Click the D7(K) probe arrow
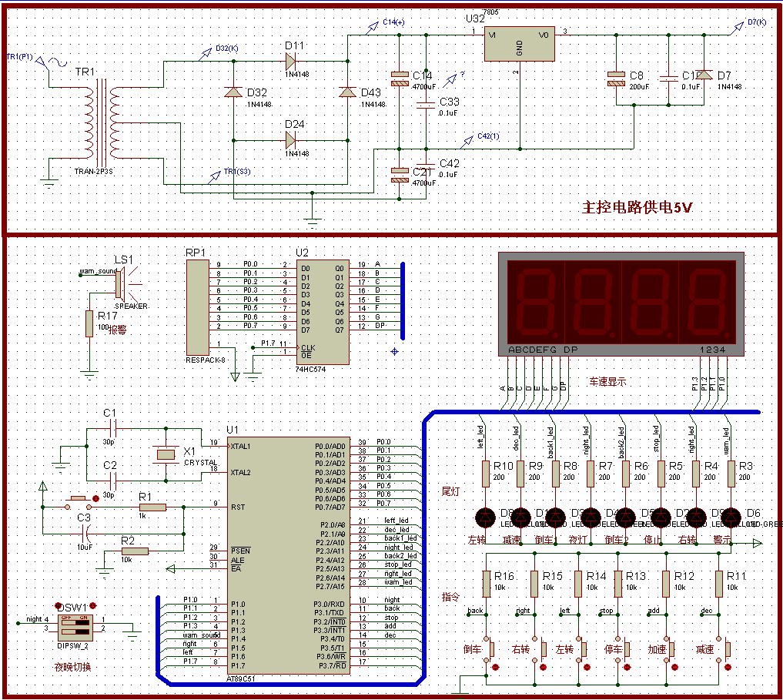 (x=737, y=28)
